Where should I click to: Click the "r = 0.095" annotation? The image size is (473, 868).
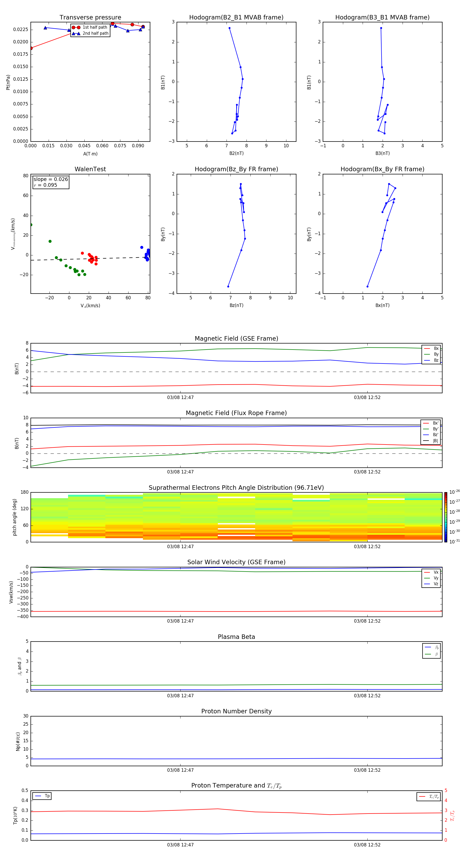[45, 185]
